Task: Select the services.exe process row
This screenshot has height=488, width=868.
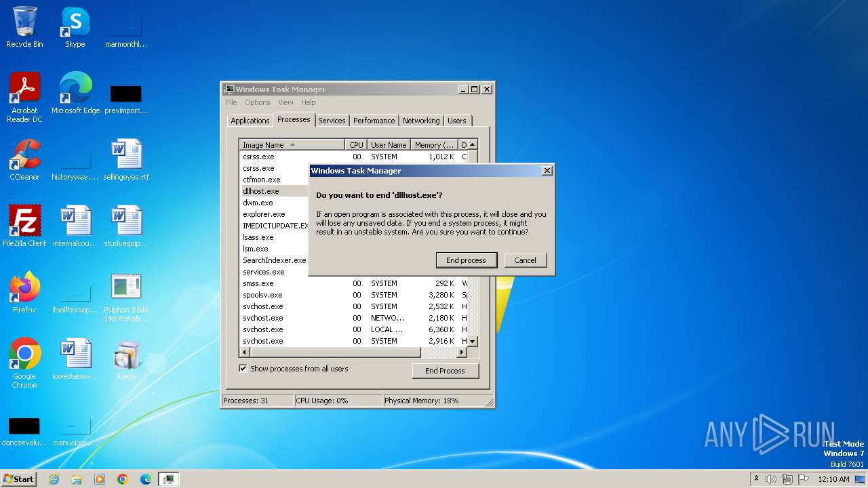Action: coord(275,272)
